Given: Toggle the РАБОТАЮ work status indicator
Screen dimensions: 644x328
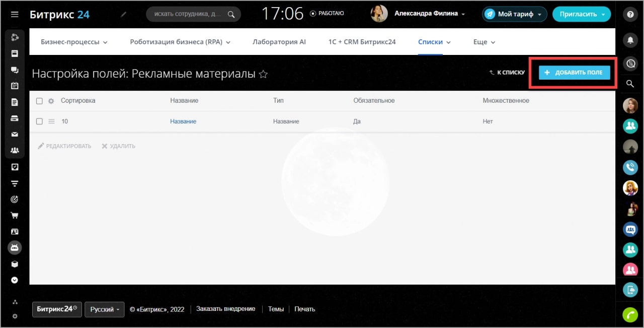Looking at the screenshot, I should coord(327,14).
